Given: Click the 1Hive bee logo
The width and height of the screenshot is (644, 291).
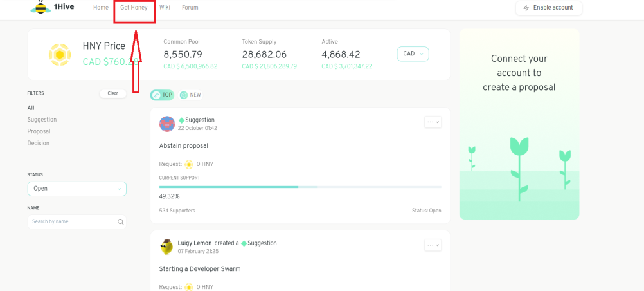Looking at the screenshot, I should [40, 7].
